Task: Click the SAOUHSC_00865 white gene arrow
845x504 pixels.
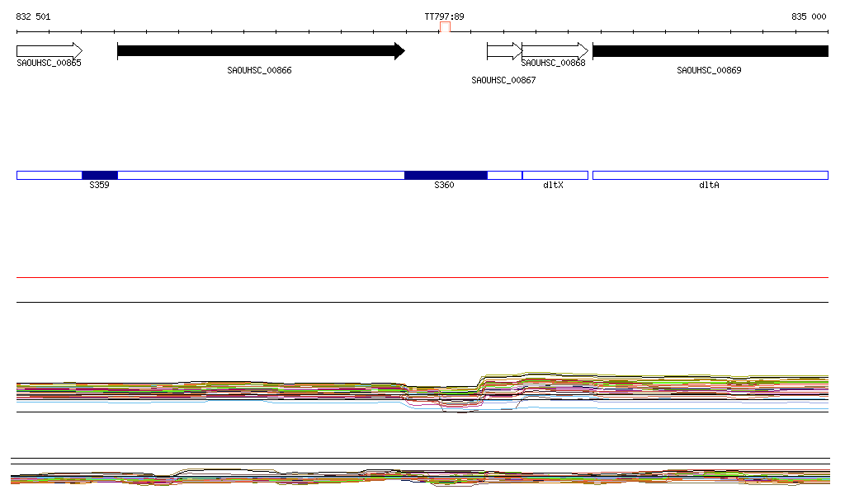Action: coord(49,51)
